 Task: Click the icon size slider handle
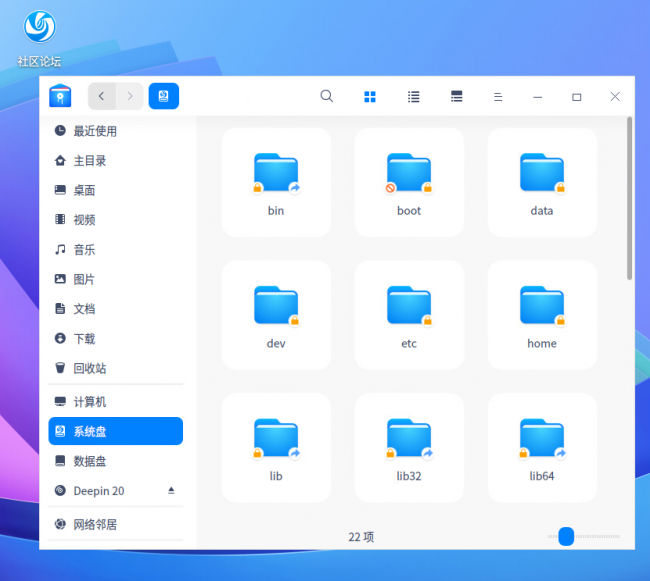click(566, 536)
